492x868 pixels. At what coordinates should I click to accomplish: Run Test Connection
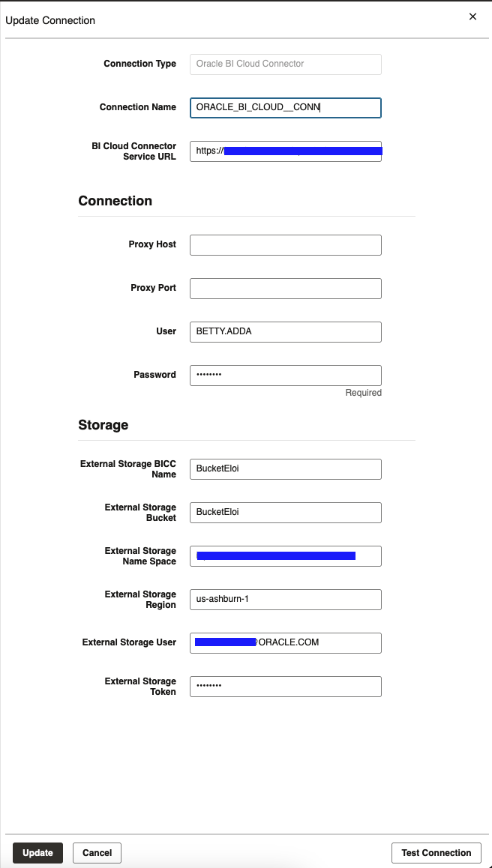(436, 852)
